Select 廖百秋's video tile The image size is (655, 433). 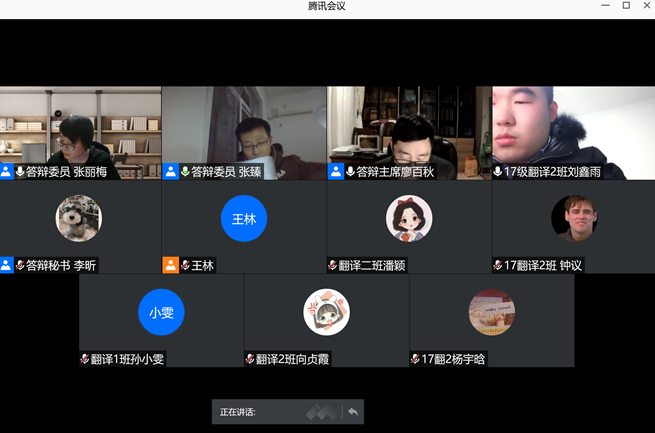pyautogui.click(x=409, y=133)
